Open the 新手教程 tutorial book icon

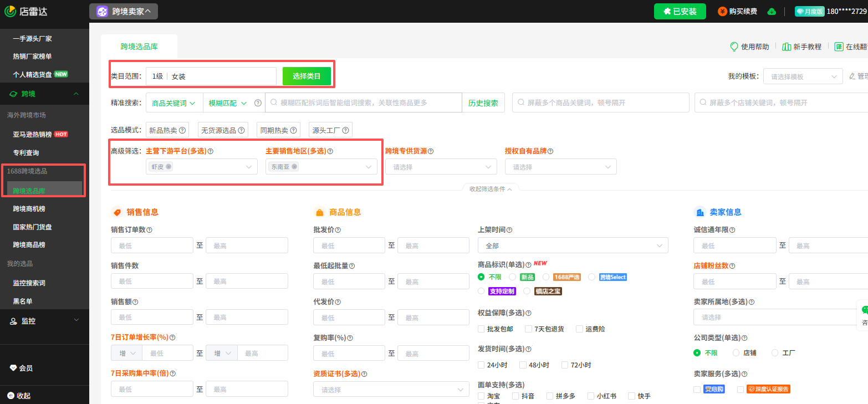click(x=787, y=47)
